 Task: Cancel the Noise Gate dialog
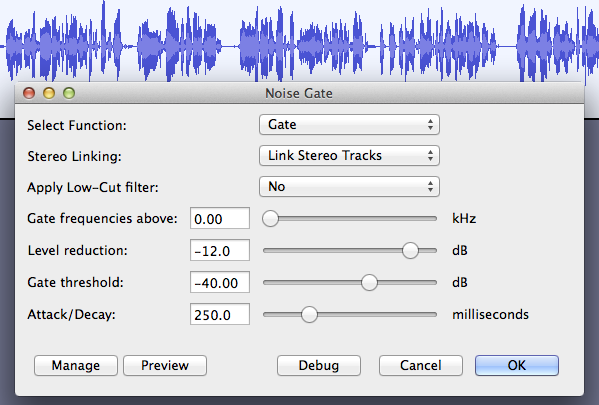[421, 366]
